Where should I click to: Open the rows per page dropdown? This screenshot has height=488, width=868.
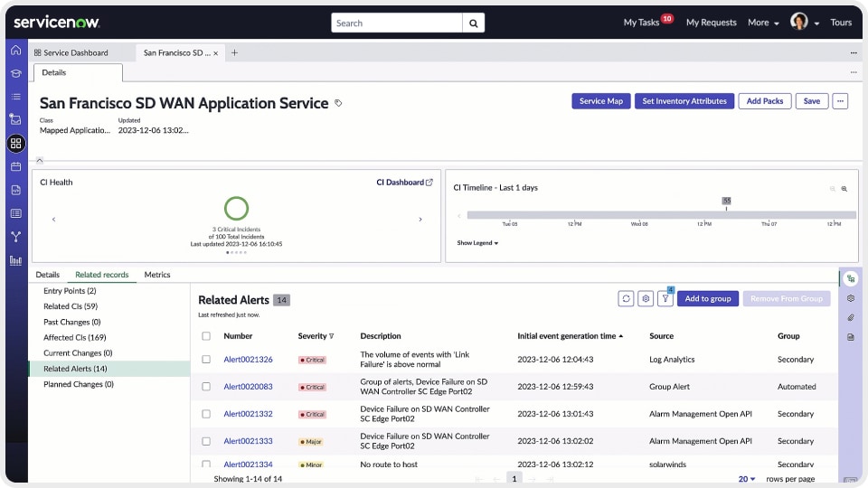tap(746, 479)
